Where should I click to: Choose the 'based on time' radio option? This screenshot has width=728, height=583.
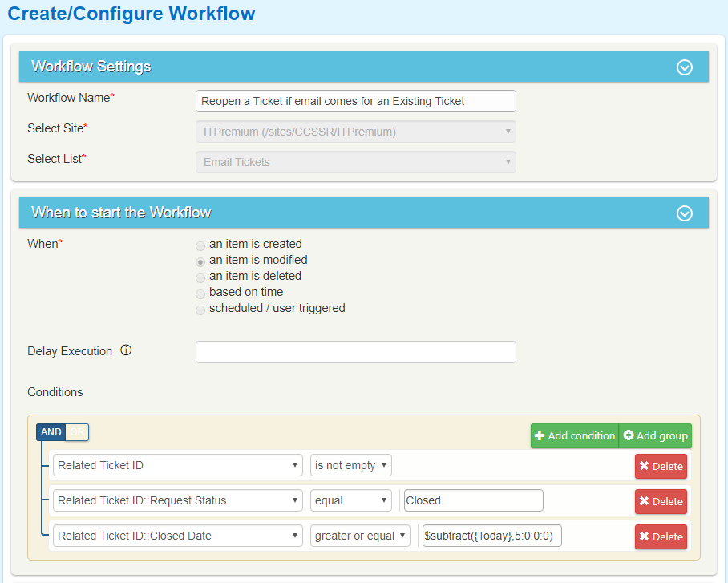200,294
